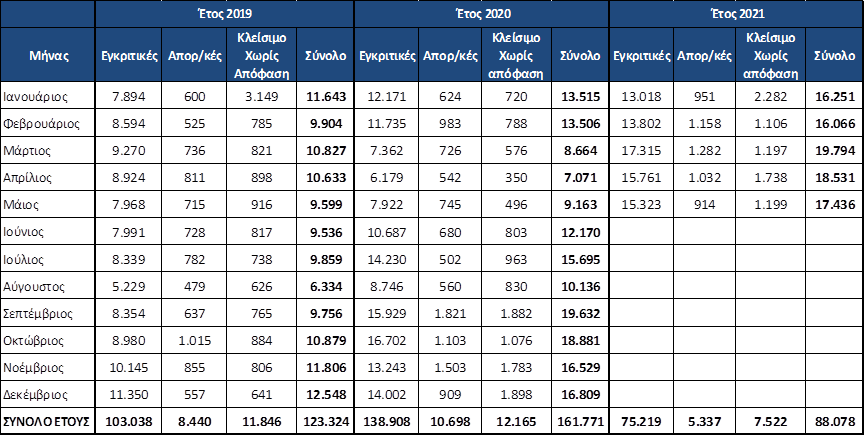Click 'Εγκριτικές' header under Έτος 2019
Viewport: 865px width, 436px height.
click(x=128, y=56)
